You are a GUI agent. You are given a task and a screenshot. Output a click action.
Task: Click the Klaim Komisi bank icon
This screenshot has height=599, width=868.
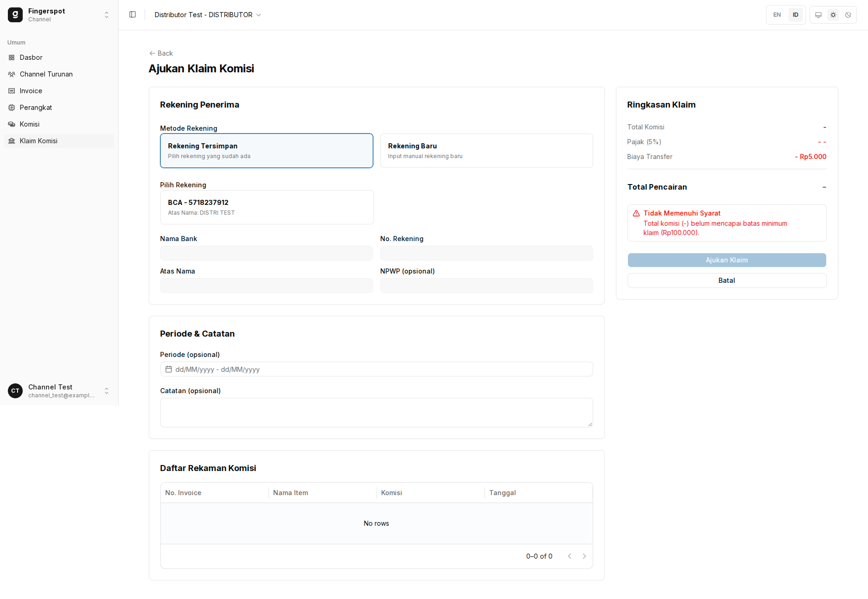(x=12, y=141)
